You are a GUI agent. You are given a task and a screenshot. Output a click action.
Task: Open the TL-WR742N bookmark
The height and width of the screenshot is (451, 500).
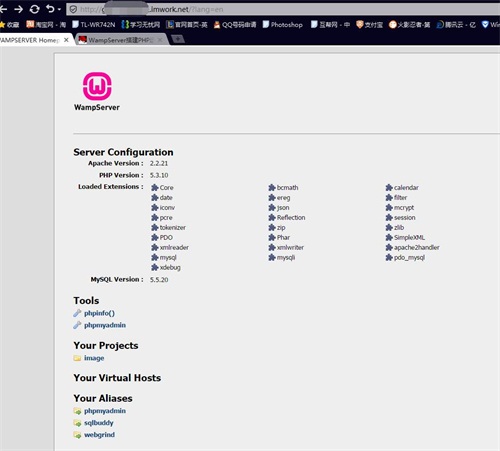tap(94, 24)
